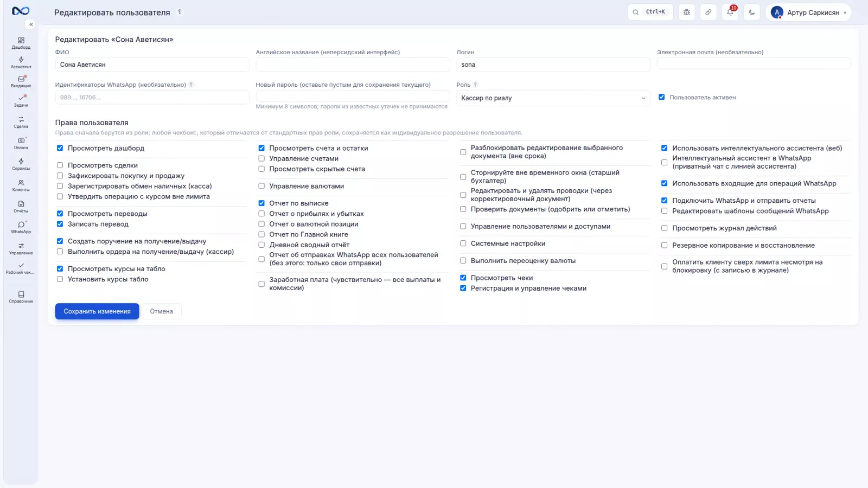Click Сохранить изменения button
The width and height of the screenshot is (868, 488).
pyautogui.click(x=97, y=311)
